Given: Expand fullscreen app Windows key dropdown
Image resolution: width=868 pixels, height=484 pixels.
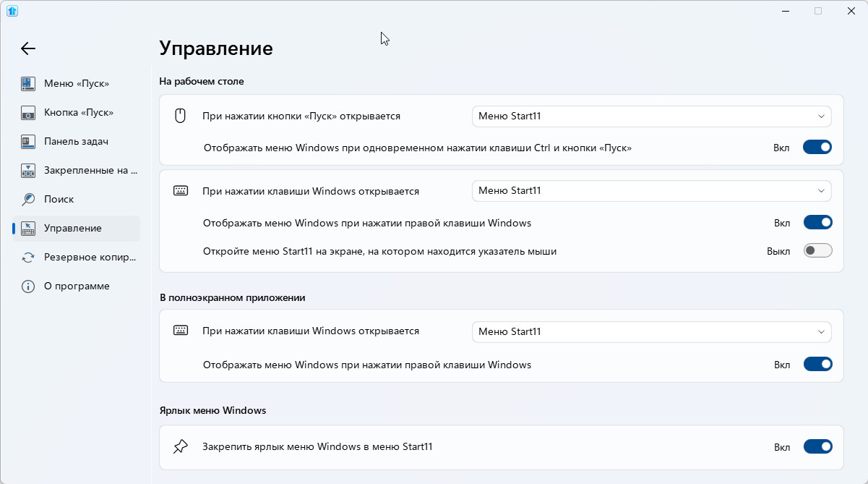Looking at the screenshot, I should [650, 332].
